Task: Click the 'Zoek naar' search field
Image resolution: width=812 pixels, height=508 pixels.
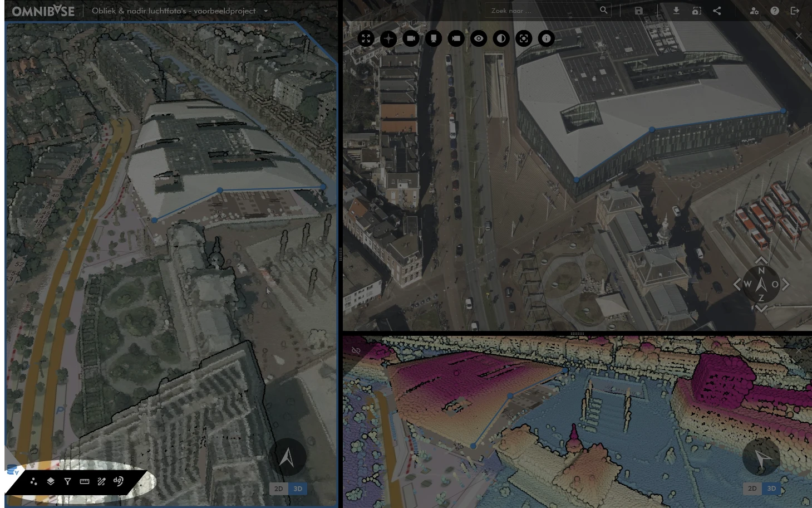Action: tap(543, 11)
